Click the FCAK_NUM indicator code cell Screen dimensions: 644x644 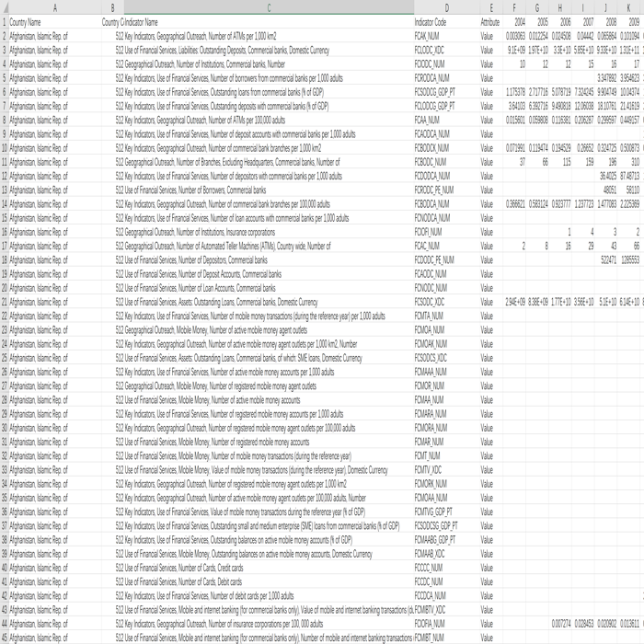pyautogui.click(x=446, y=36)
